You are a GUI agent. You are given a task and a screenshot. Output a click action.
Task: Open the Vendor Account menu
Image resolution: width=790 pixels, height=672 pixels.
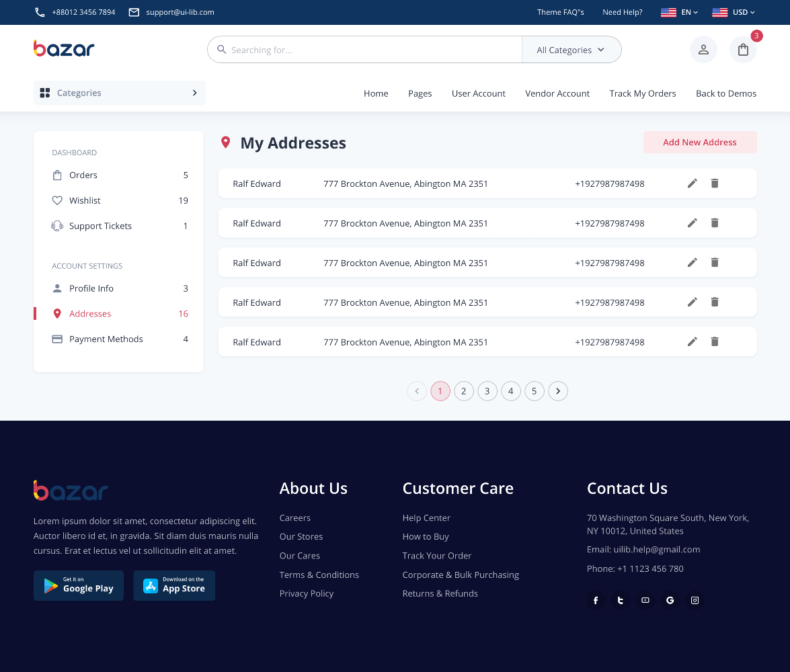coord(557,93)
